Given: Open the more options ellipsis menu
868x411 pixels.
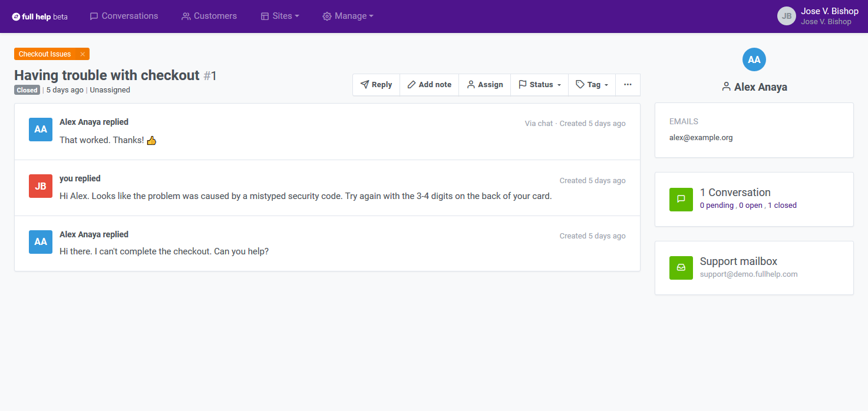Looking at the screenshot, I should point(628,85).
